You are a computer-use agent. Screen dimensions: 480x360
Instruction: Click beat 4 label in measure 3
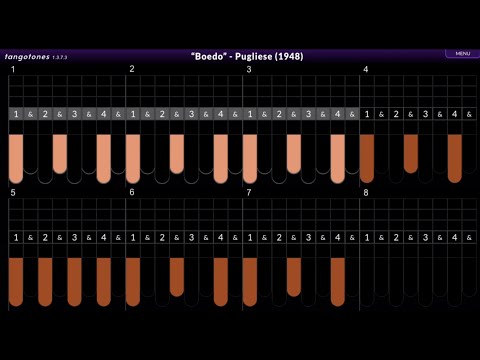[338, 114]
